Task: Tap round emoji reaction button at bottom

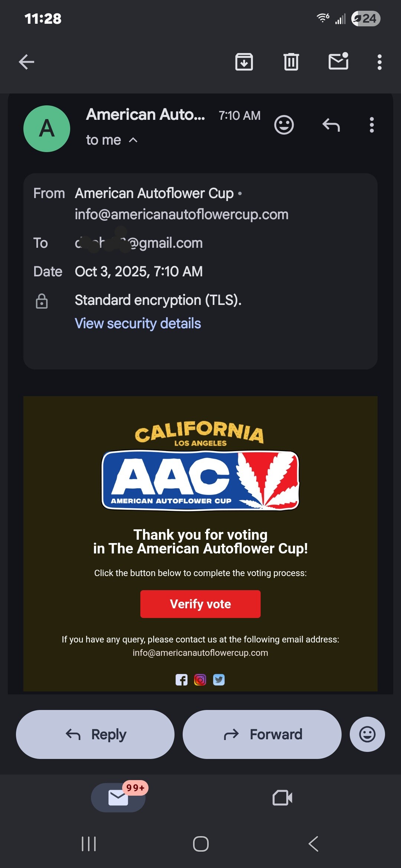Action: 367,734
